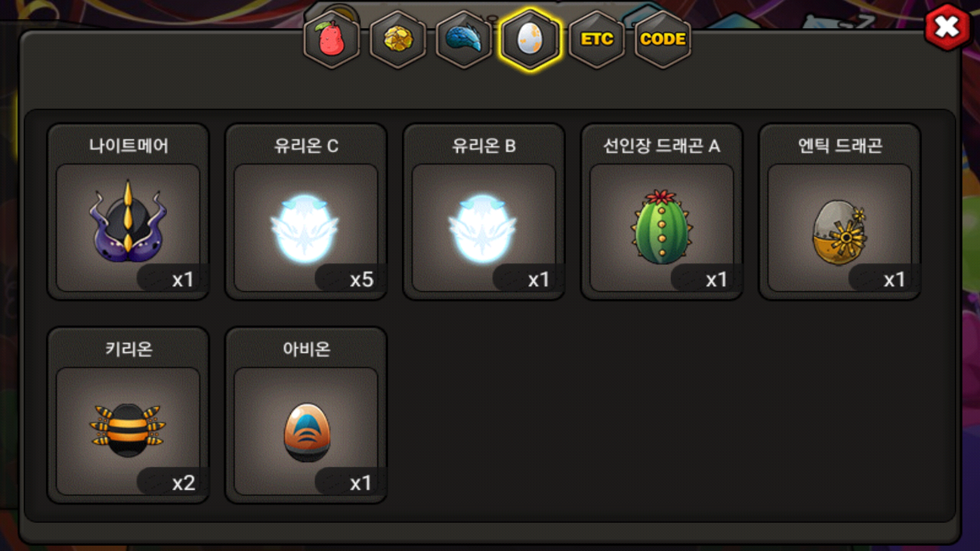
Task: Open the blue dragon scale tab
Action: [x=464, y=39]
